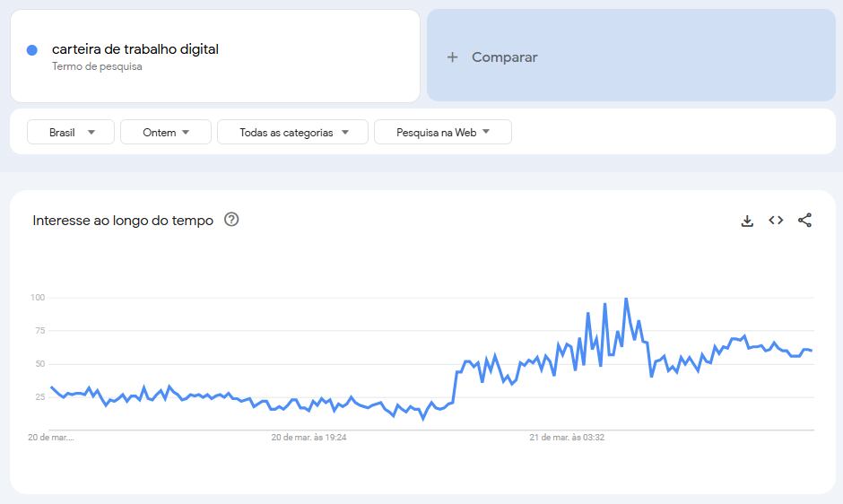The height and width of the screenshot is (504, 843).
Task: Click the Interesse ao longo do tempo heading
Action: click(x=123, y=221)
